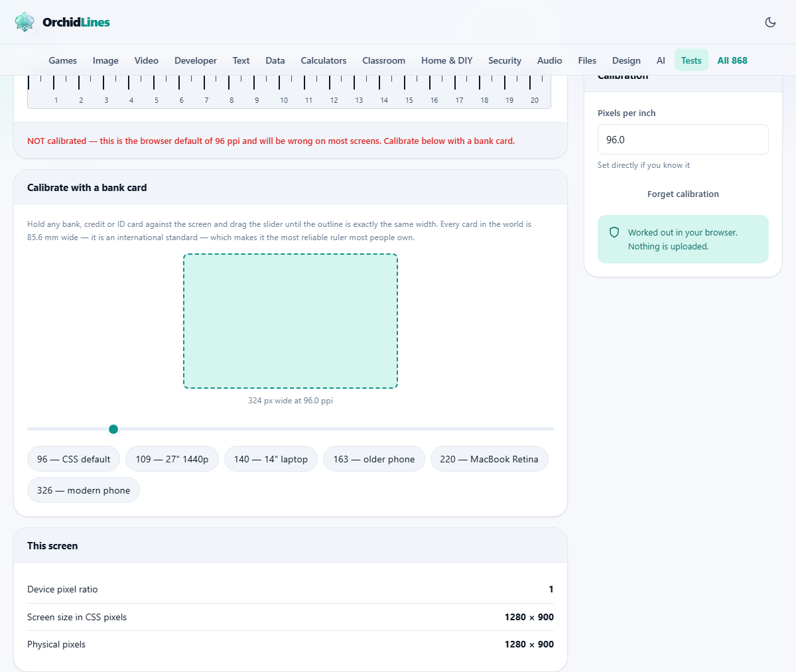Click the 'Worked out in your browser' notice text
796x672 pixels.
coord(683,239)
